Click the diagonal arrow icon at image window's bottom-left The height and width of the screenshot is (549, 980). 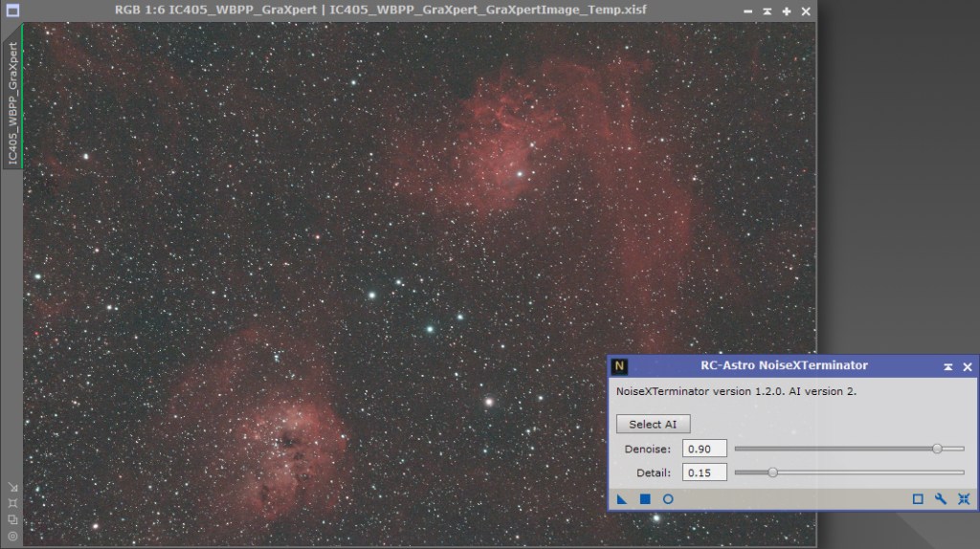(12, 487)
